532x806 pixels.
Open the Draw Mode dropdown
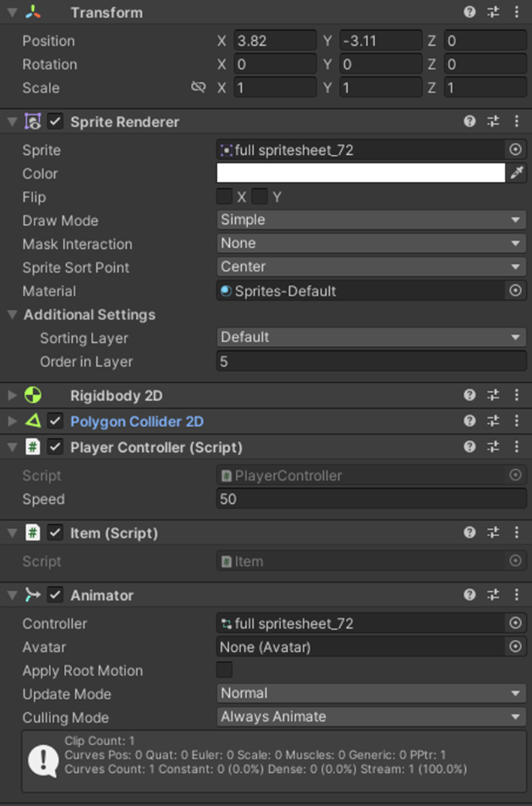(x=371, y=220)
